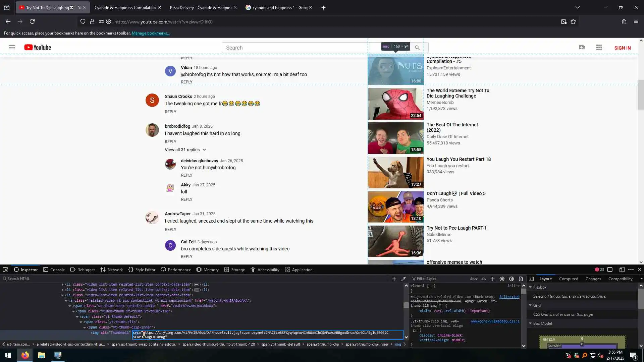Activate the element picker tool

tap(5, 269)
